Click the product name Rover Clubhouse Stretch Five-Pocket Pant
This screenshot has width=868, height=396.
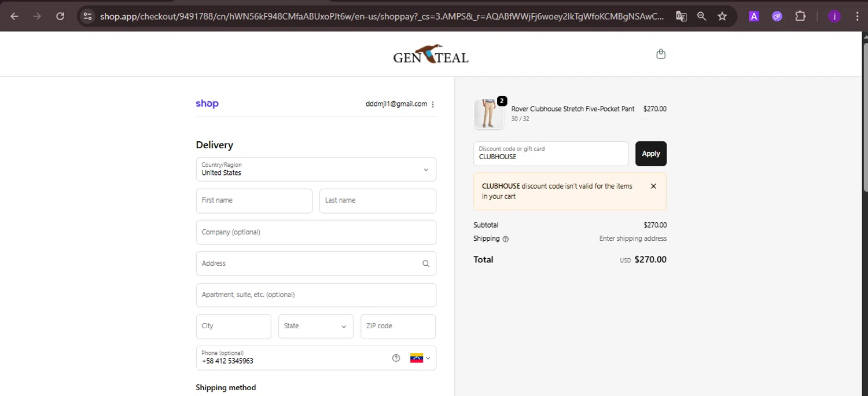[573, 109]
